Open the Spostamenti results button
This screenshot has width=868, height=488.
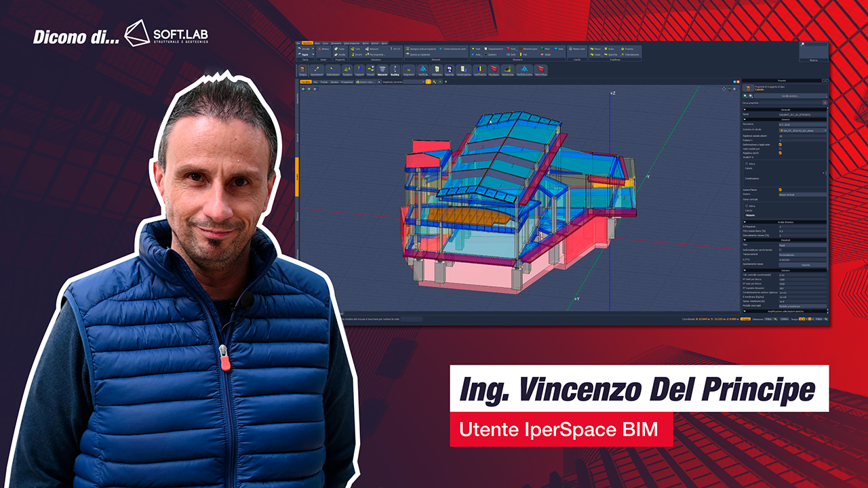[x=317, y=70]
